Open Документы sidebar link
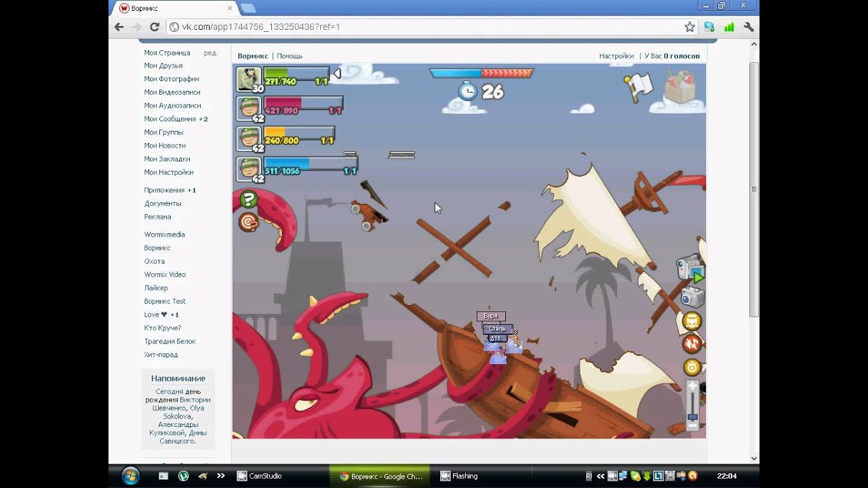 (x=163, y=203)
